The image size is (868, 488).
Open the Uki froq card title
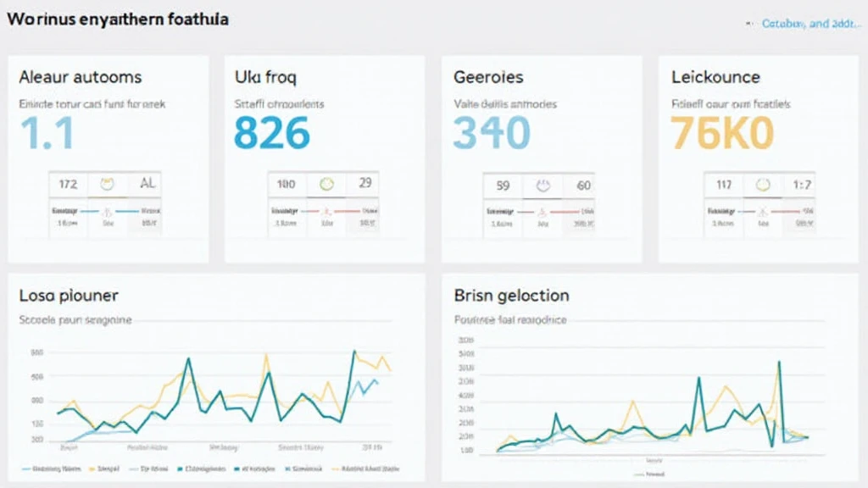(264, 77)
